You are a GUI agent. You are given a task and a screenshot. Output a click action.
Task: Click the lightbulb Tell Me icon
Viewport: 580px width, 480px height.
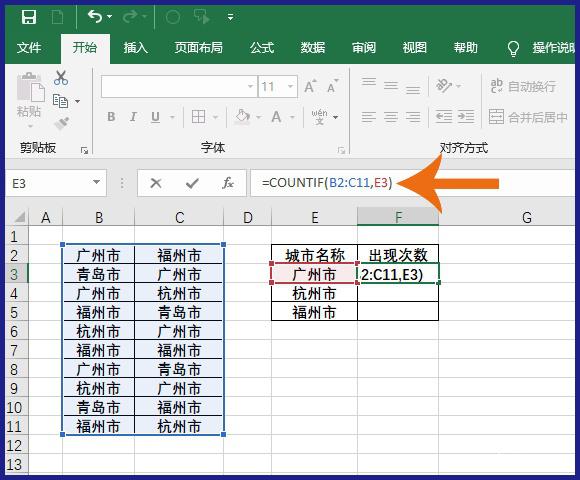coord(513,48)
